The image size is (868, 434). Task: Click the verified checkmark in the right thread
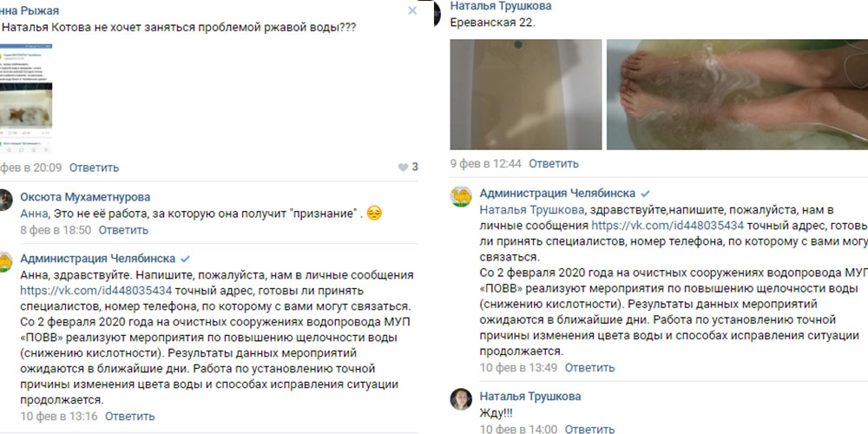click(645, 194)
